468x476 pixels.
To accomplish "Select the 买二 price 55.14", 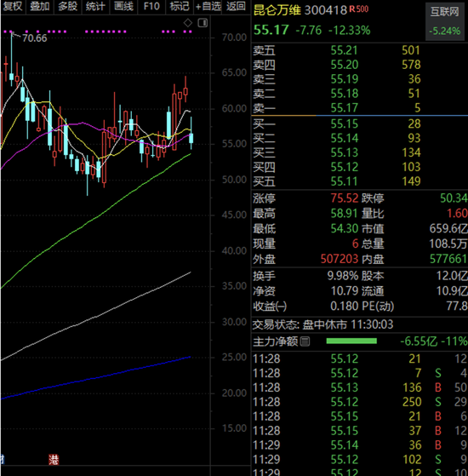I will point(345,138).
